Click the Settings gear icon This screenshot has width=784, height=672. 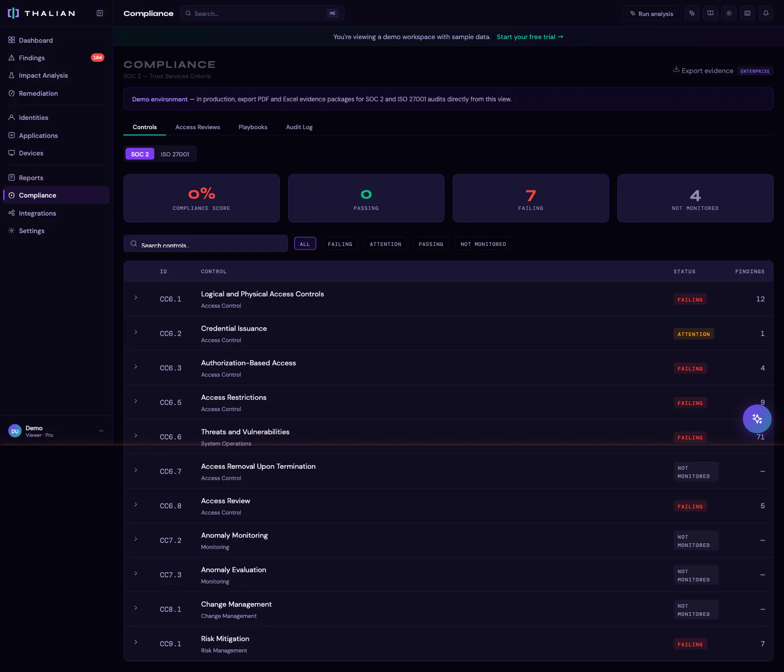pyautogui.click(x=11, y=231)
